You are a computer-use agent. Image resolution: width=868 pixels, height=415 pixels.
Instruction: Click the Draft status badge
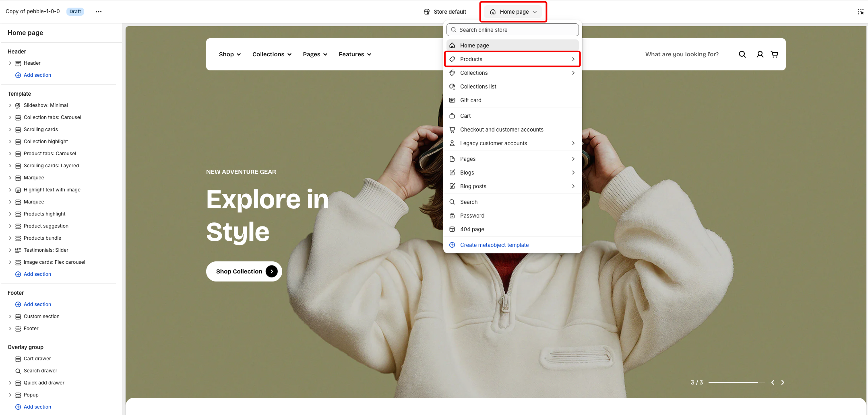[75, 12]
